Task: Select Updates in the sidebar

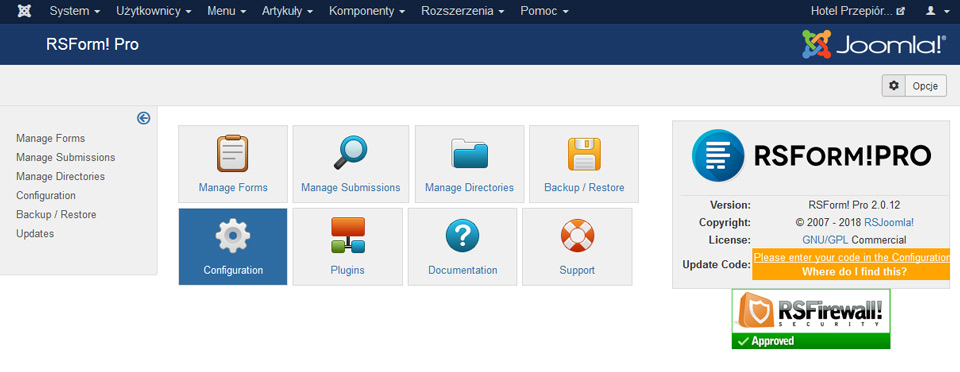Action: [x=35, y=233]
